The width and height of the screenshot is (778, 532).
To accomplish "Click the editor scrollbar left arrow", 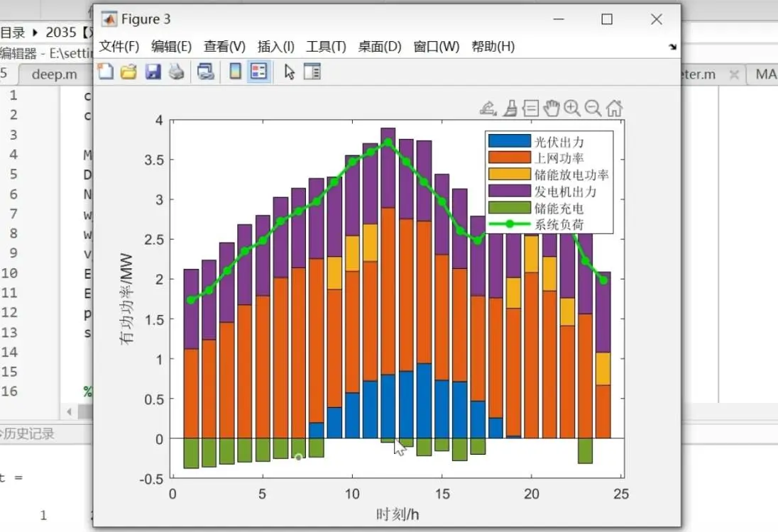I will click(x=70, y=411).
